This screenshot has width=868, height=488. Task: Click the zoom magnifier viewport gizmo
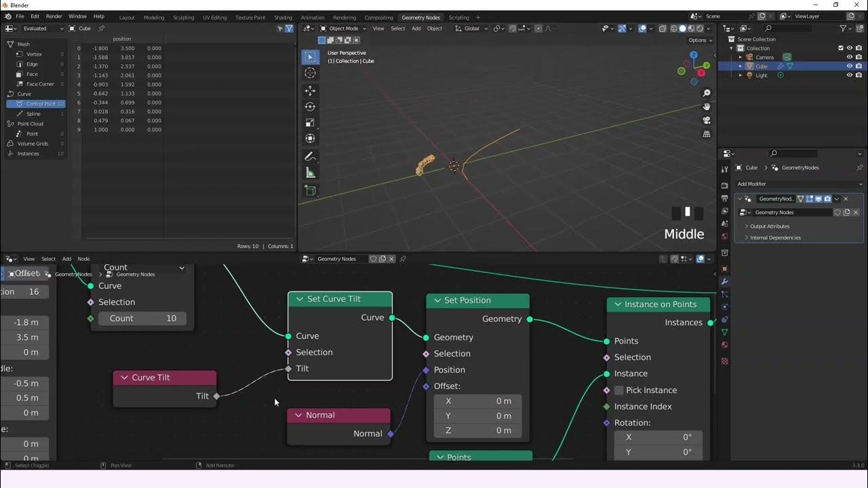click(x=707, y=93)
